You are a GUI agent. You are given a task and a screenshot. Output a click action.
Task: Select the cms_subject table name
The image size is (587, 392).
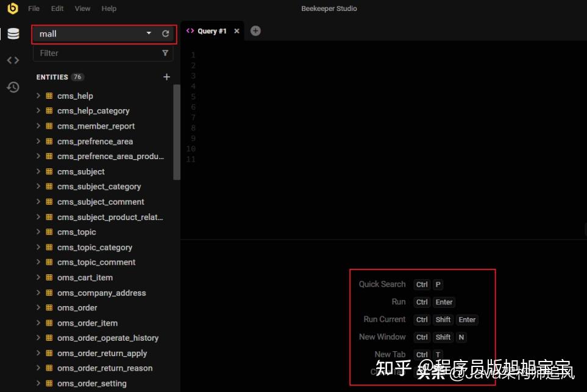81,172
